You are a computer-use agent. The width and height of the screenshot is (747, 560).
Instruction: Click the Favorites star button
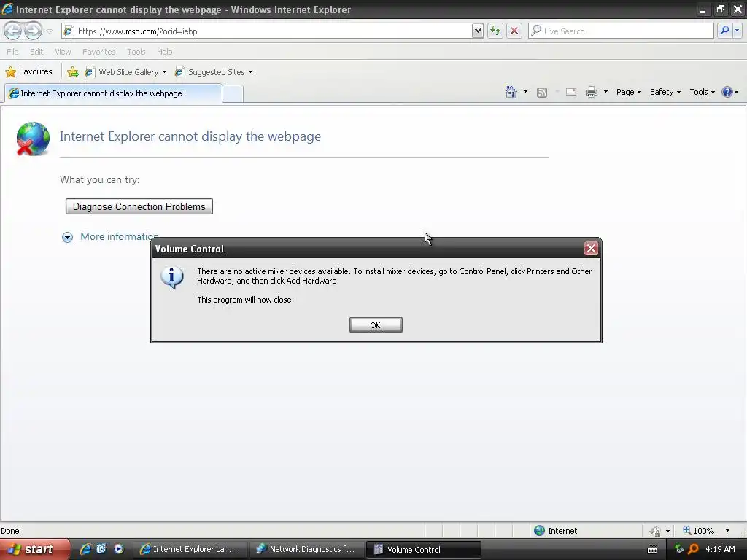28,72
